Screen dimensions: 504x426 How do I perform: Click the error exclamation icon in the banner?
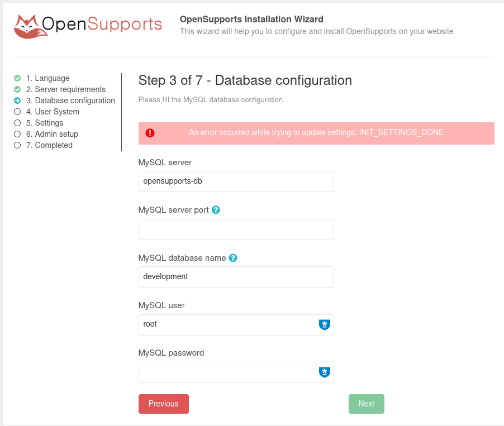[x=150, y=133]
